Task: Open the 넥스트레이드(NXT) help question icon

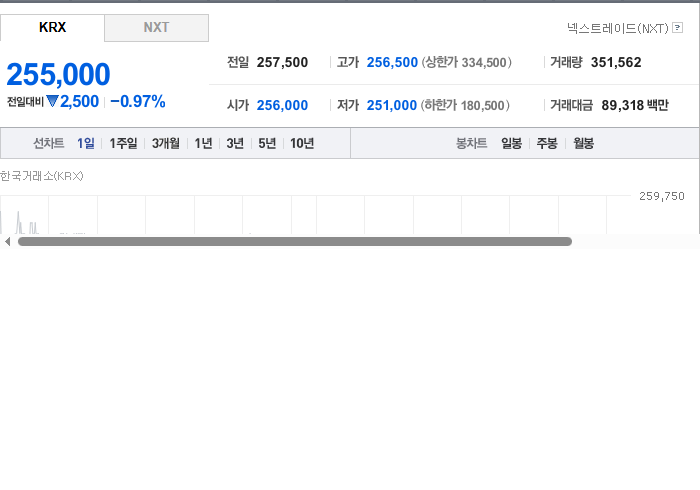Action: tap(677, 28)
